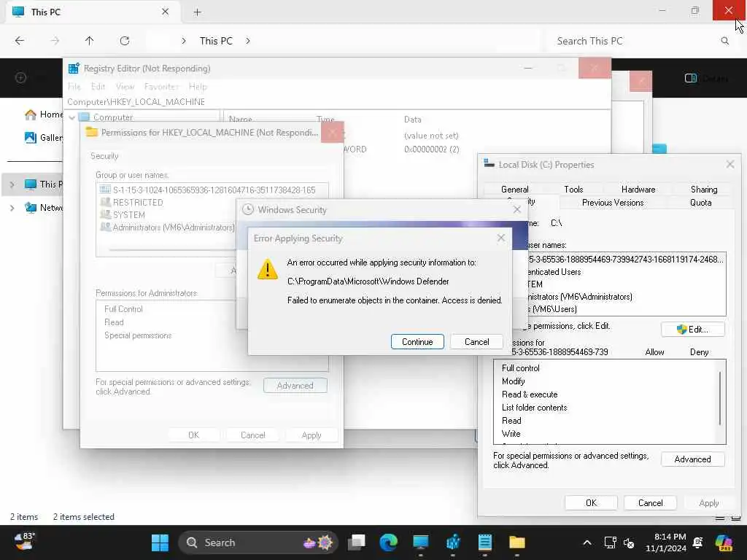Click the search magnifier in Explorer

pyautogui.click(x=724, y=41)
